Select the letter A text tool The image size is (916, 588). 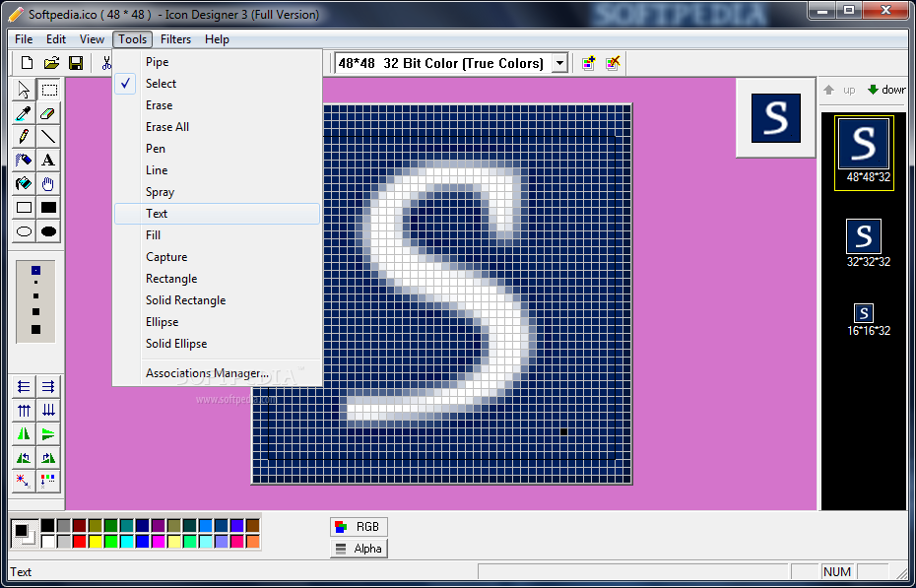pos(48,160)
